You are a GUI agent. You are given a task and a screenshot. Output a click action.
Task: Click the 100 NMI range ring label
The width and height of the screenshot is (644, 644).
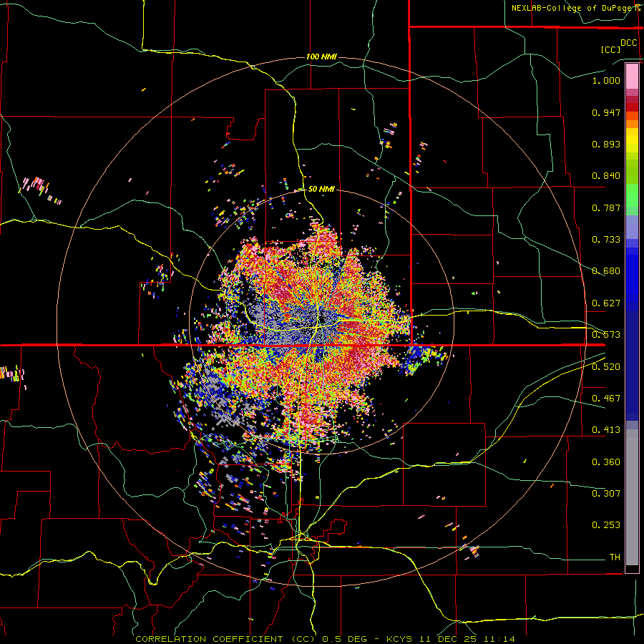321,57
